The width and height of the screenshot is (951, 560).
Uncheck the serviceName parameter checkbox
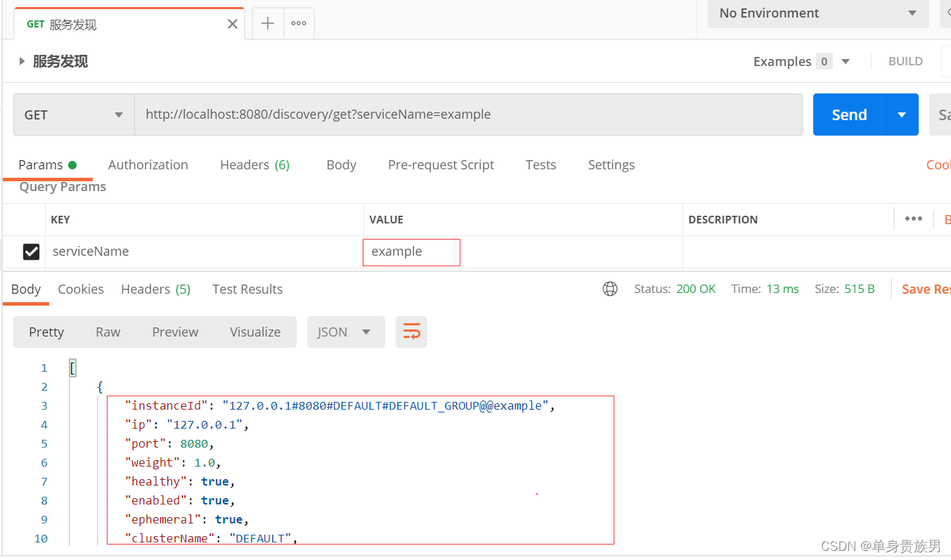(31, 252)
